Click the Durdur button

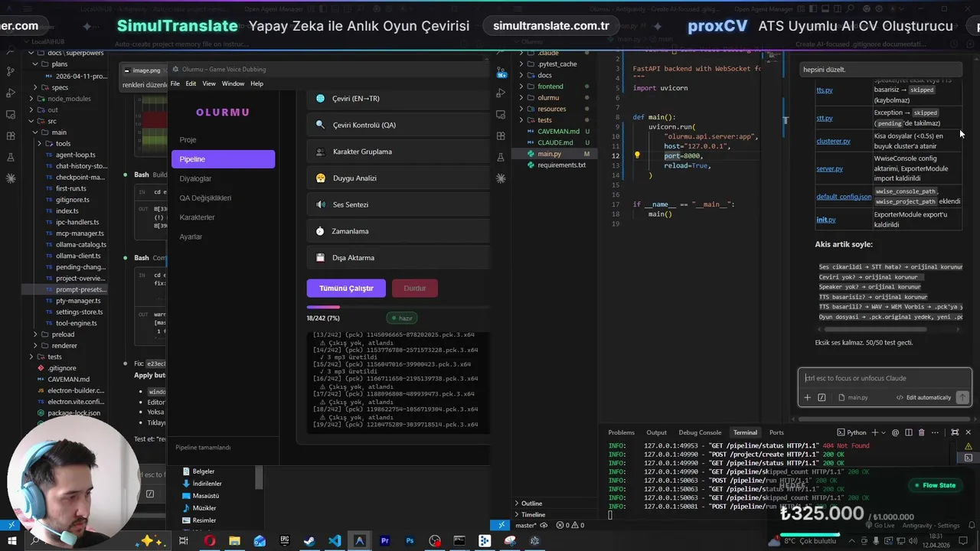click(414, 289)
